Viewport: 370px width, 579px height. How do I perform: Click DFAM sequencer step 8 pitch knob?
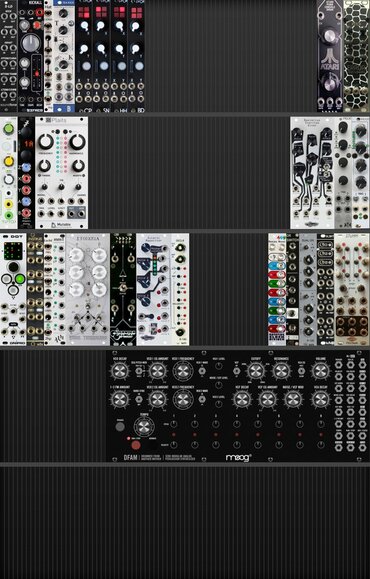[x=321, y=424]
